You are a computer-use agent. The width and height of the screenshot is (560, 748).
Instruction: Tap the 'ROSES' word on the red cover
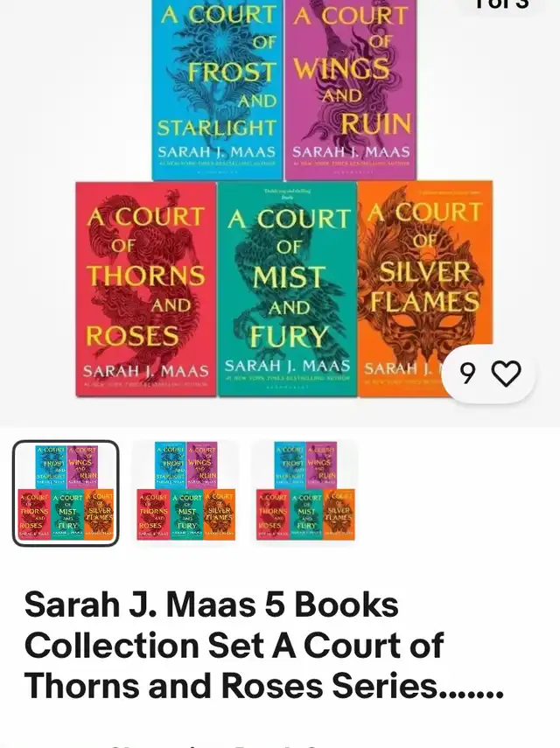pos(132,336)
